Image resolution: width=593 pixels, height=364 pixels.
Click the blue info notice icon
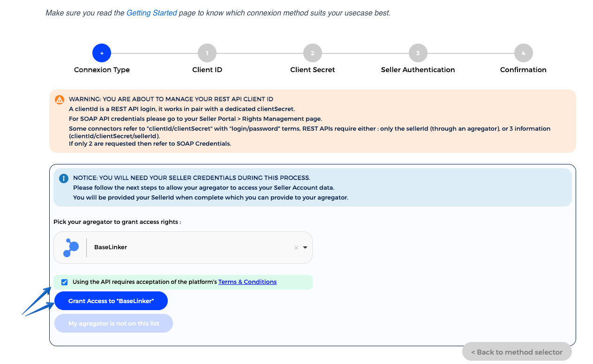tap(64, 178)
